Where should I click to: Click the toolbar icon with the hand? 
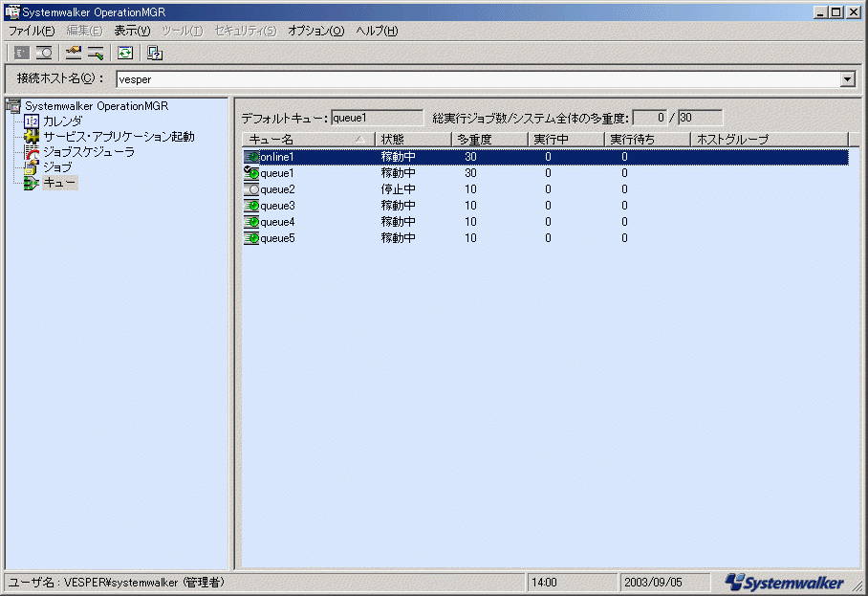coord(73,54)
